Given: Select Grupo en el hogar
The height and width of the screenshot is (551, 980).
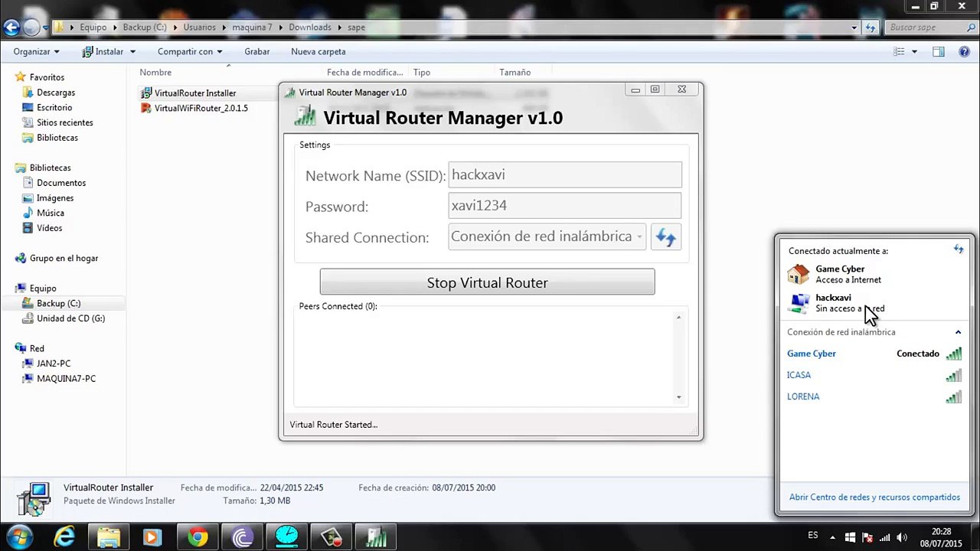Looking at the screenshot, I should pyautogui.click(x=64, y=258).
